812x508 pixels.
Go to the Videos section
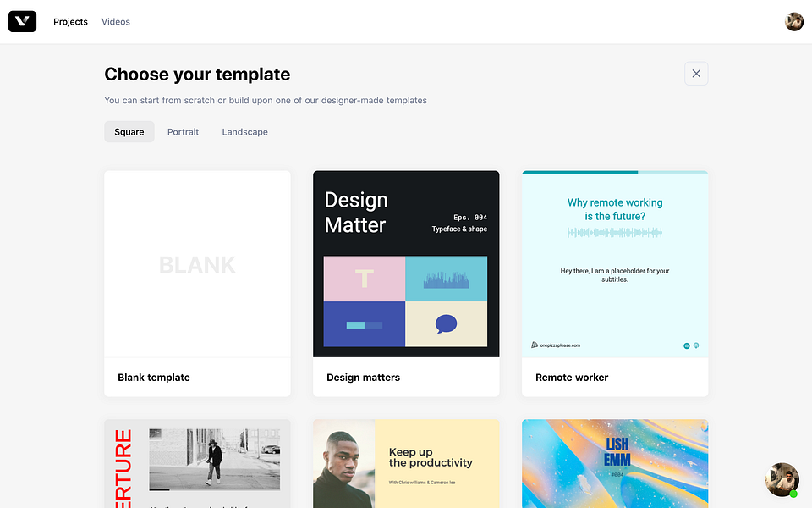pyautogui.click(x=116, y=22)
